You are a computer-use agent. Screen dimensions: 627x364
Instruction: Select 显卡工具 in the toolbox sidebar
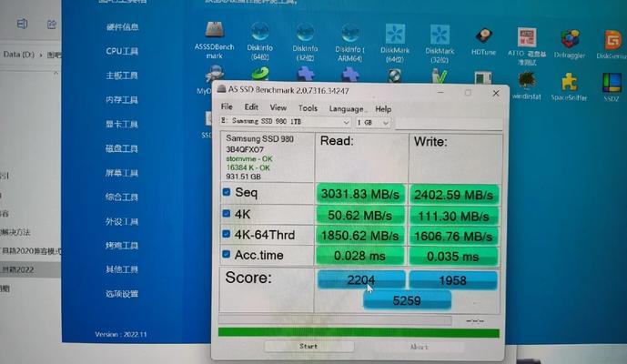[122, 125]
